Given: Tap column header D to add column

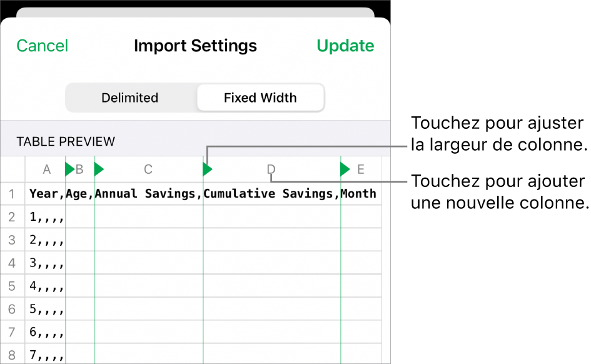Looking at the screenshot, I should coord(271,169).
